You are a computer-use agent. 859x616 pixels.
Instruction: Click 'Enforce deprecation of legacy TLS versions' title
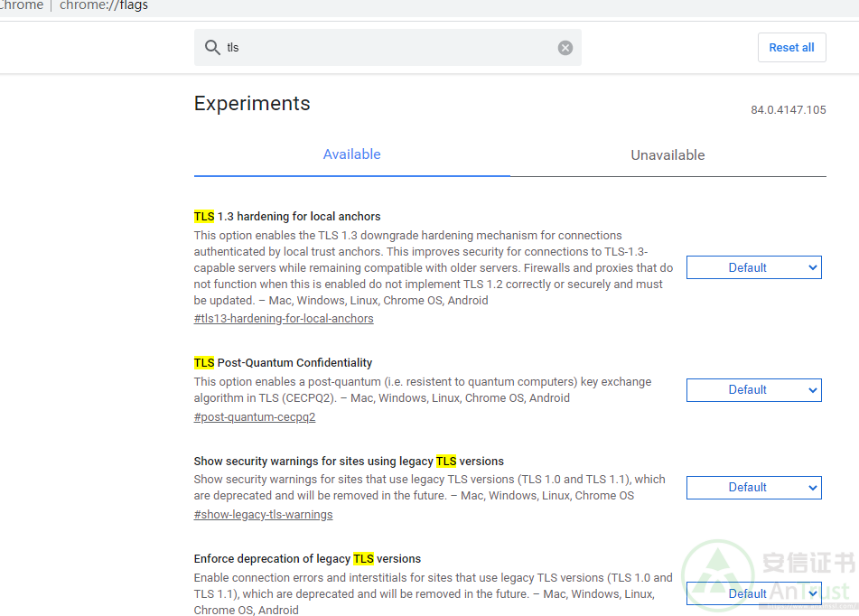tap(307, 559)
